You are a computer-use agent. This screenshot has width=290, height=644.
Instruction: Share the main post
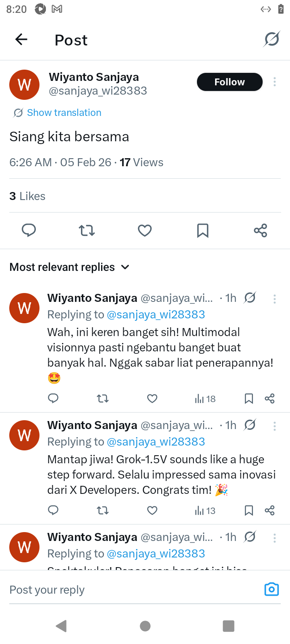click(261, 230)
